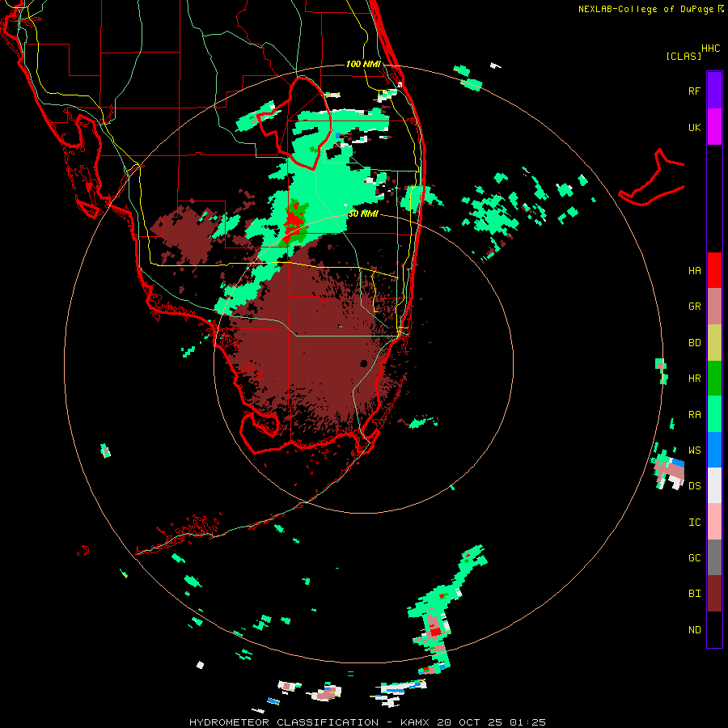Click the "NEXLAB-College of DuPage" header text
728x728 pixels.
pyautogui.click(x=645, y=9)
